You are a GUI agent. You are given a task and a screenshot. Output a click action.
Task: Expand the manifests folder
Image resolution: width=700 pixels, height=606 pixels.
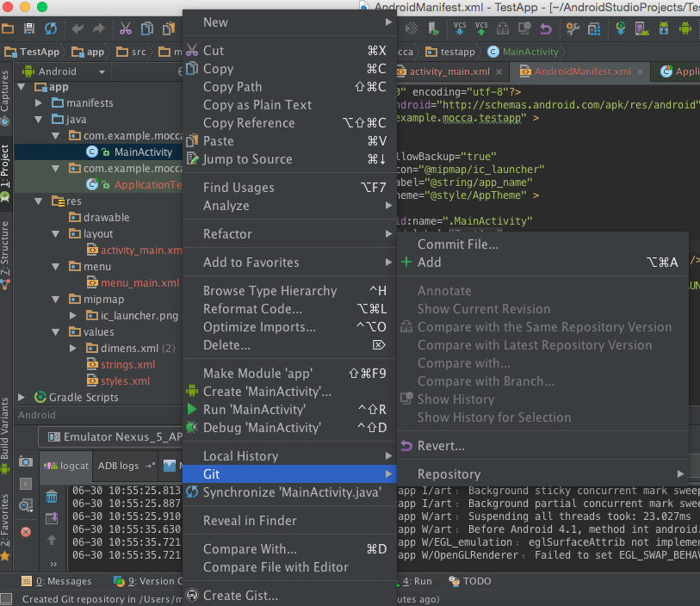39,103
